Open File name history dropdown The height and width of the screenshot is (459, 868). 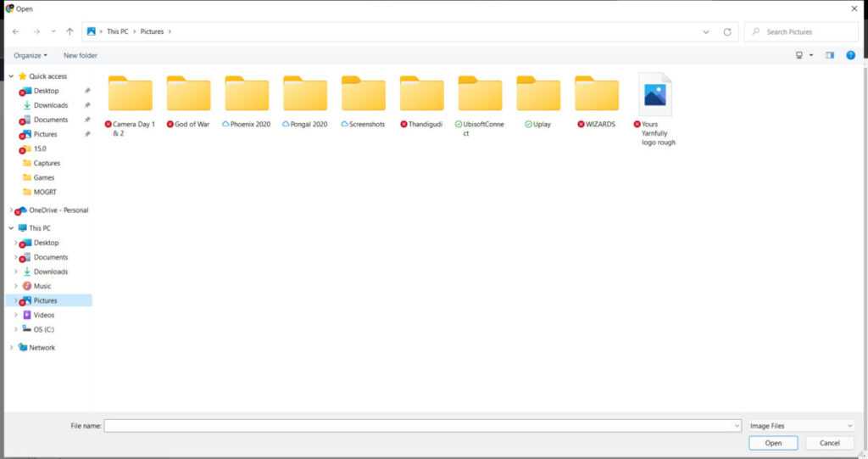click(x=737, y=426)
